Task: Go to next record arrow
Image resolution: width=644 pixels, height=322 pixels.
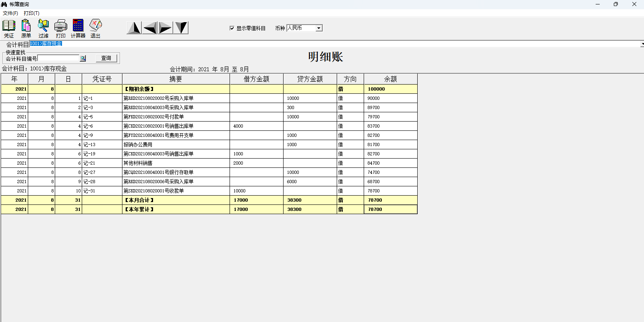Action: coord(165,28)
